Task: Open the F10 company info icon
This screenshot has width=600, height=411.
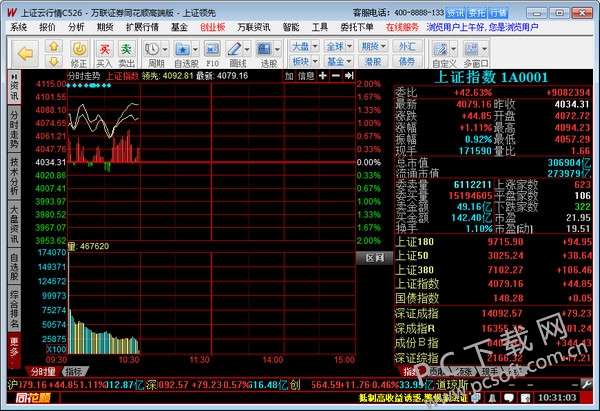Action: [x=212, y=49]
